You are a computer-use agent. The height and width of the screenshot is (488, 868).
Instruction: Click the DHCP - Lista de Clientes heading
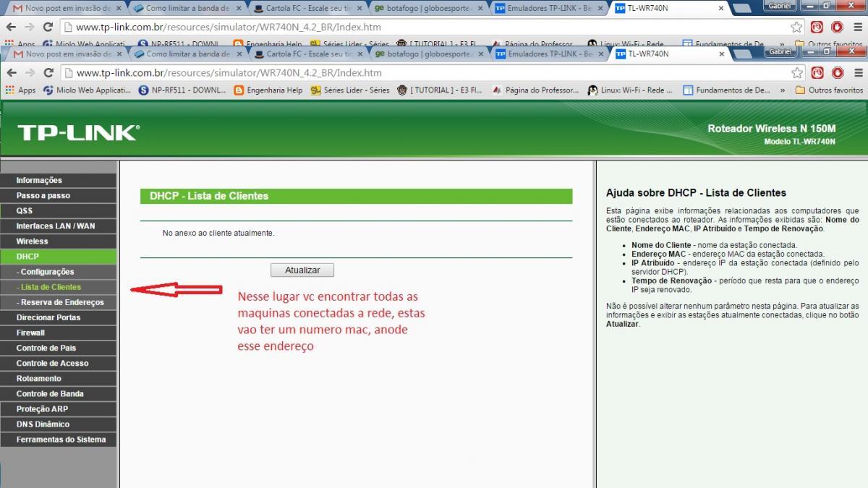click(209, 196)
